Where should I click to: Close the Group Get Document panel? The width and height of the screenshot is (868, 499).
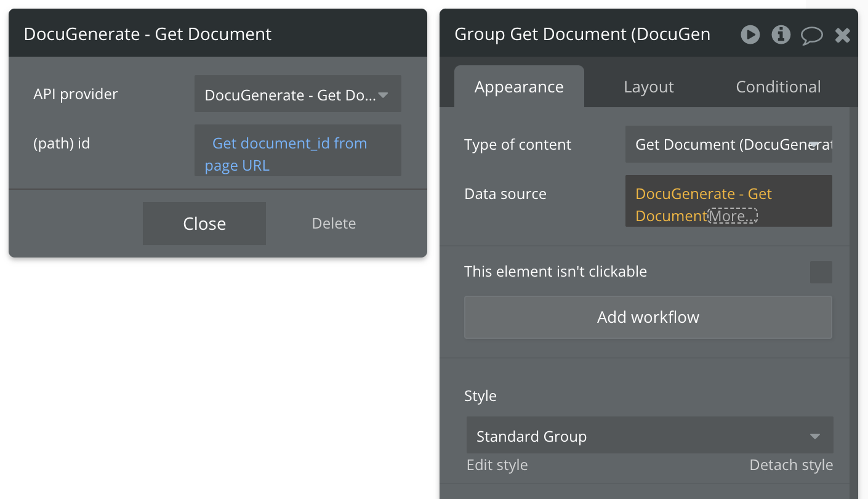tap(843, 35)
